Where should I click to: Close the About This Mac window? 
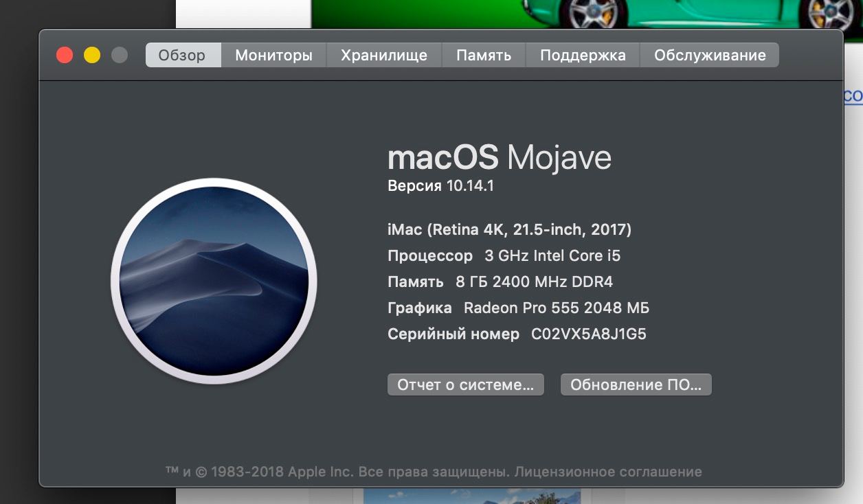[x=65, y=55]
